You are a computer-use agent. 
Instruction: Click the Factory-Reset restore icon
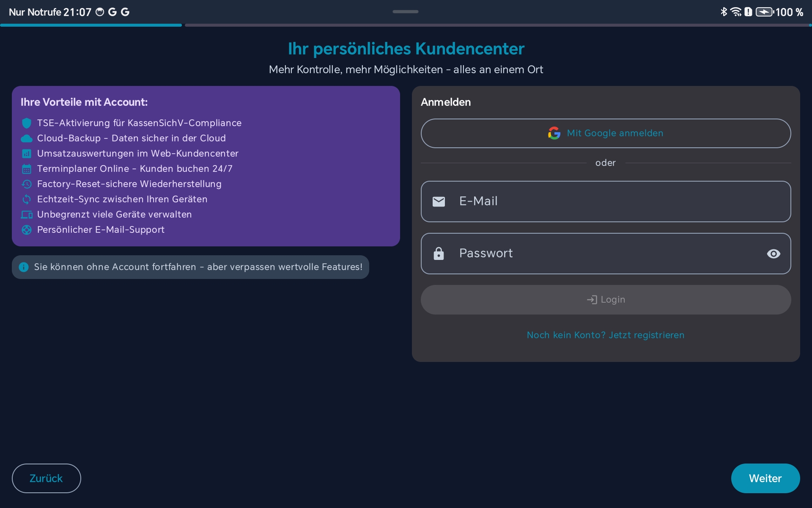click(x=26, y=184)
